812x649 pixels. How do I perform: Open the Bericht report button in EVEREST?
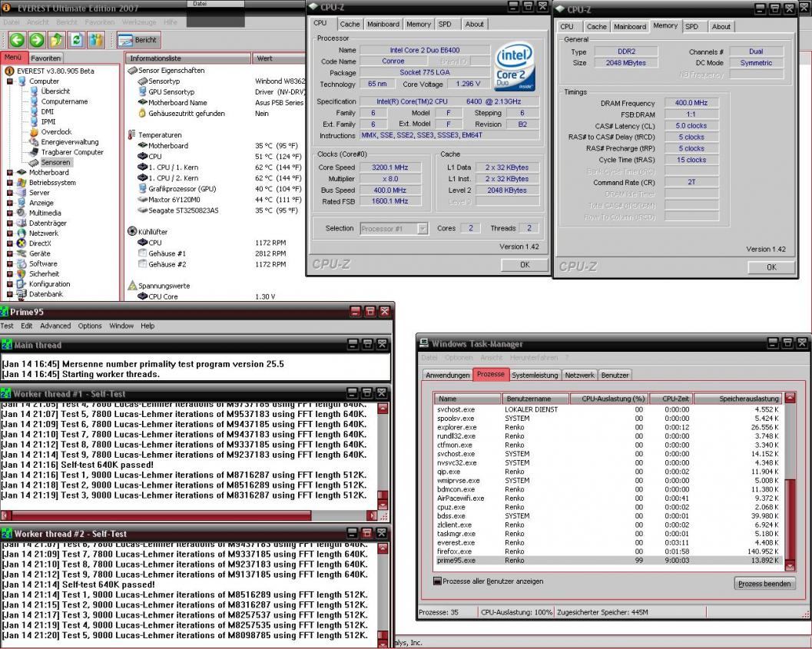click(x=138, y=40)
